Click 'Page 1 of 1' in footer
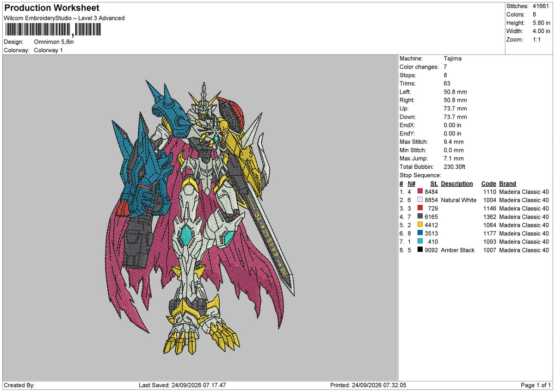Screen dimensions: 555x392 click(536, 385)
